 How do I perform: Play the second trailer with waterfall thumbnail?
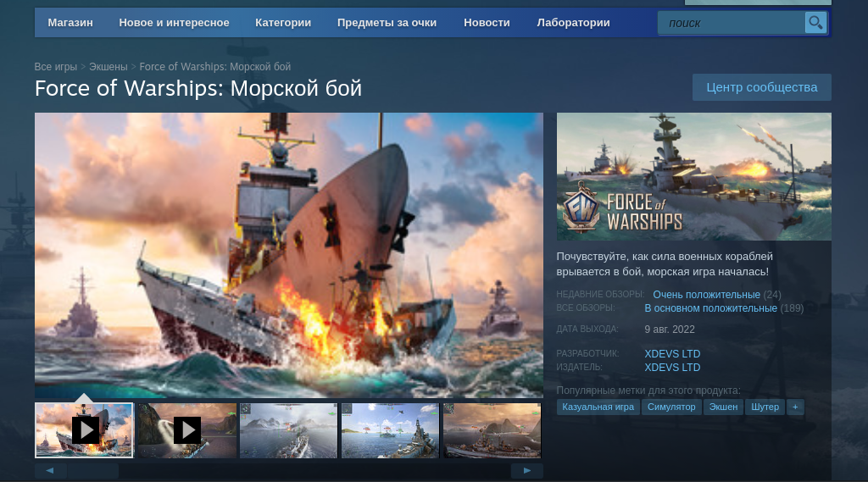187,430
